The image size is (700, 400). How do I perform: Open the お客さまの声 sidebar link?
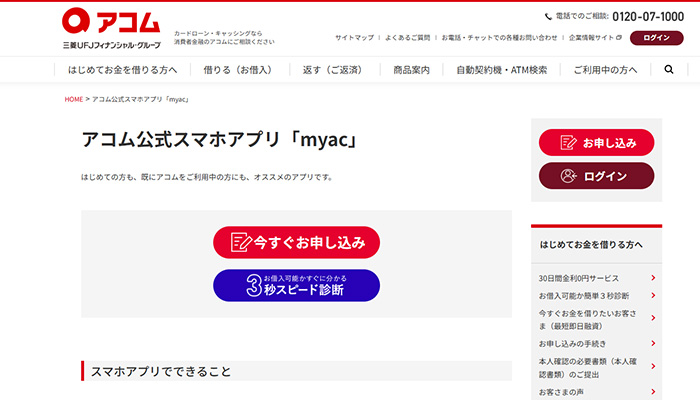[561, 392]
